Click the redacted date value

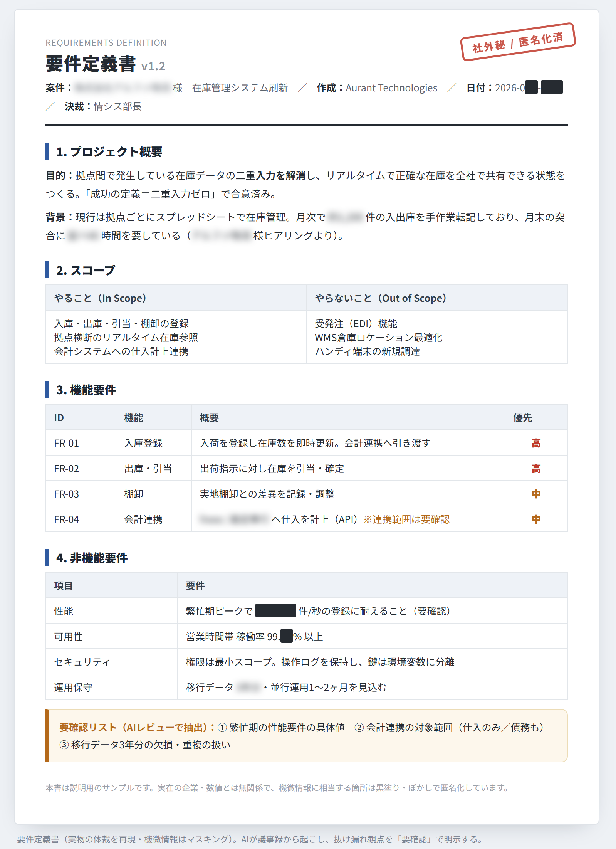tap(529, 88)
